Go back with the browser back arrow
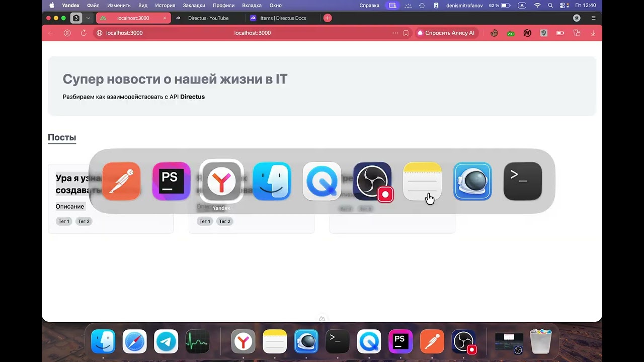The width and height of the screenshot is (644, 362). point(50,33)
